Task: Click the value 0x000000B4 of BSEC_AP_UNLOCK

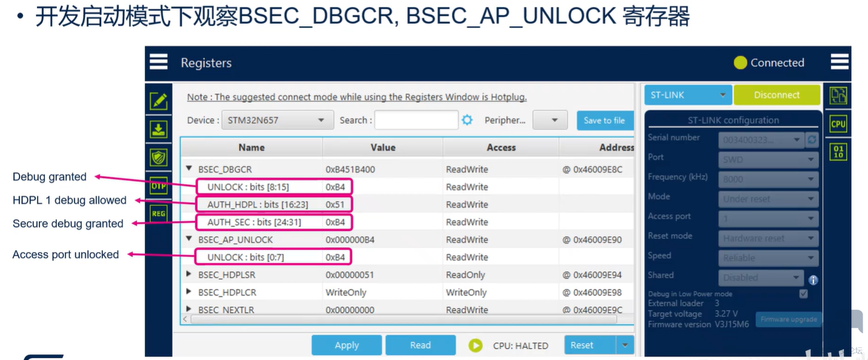Action: point(350,239)
